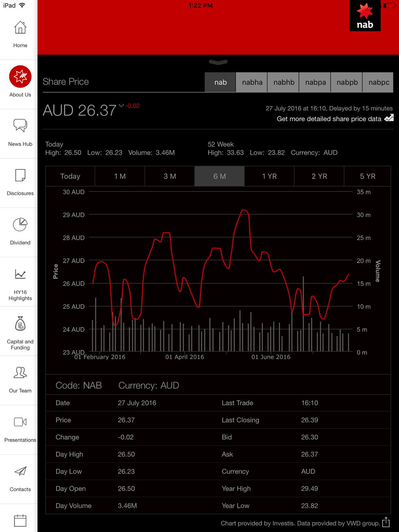Viewport: 399px width, 532px height.
Task: Tap the 'Day Low' value 26.23
Action: (x=126, y=472)
